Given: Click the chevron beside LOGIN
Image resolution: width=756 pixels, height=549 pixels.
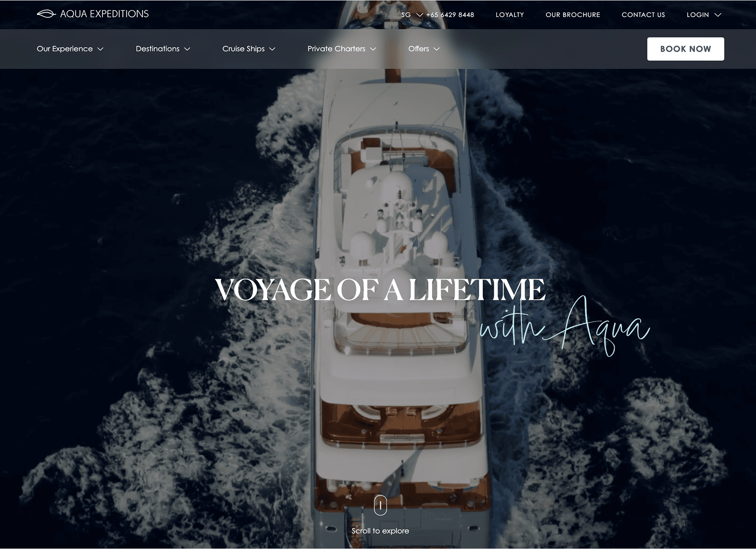Looking at the screenshot, I should [718, 15].
